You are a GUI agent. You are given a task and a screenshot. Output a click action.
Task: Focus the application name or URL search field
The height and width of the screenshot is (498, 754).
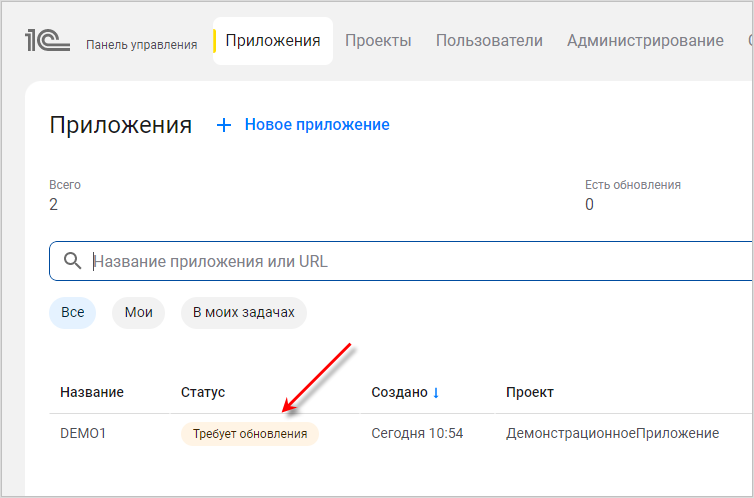click(401, 261)
